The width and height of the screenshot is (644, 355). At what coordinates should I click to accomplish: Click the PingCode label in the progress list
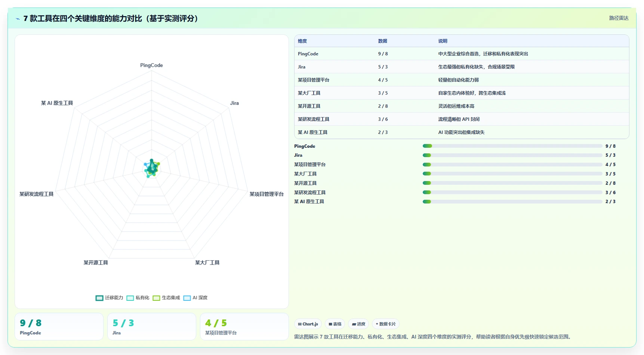click(x=305, y=146)
